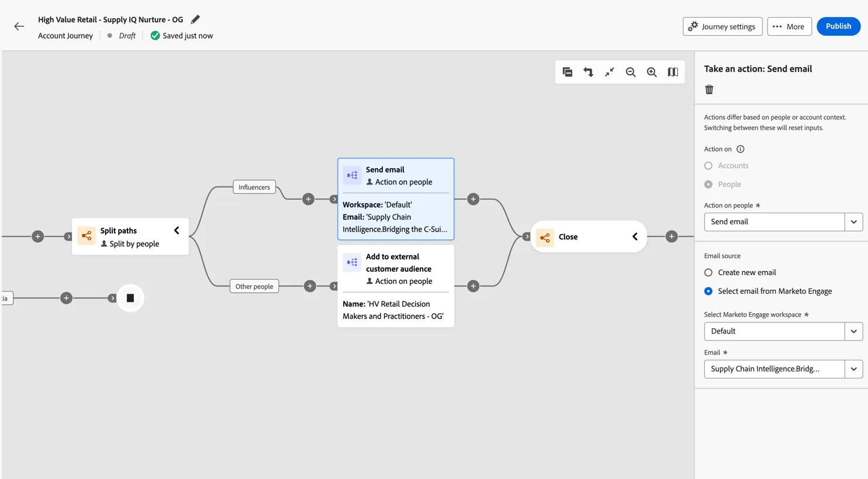Toggle the canvas minimap icon
This screenshot has height=479, width=868.
(x=673, y=72)
